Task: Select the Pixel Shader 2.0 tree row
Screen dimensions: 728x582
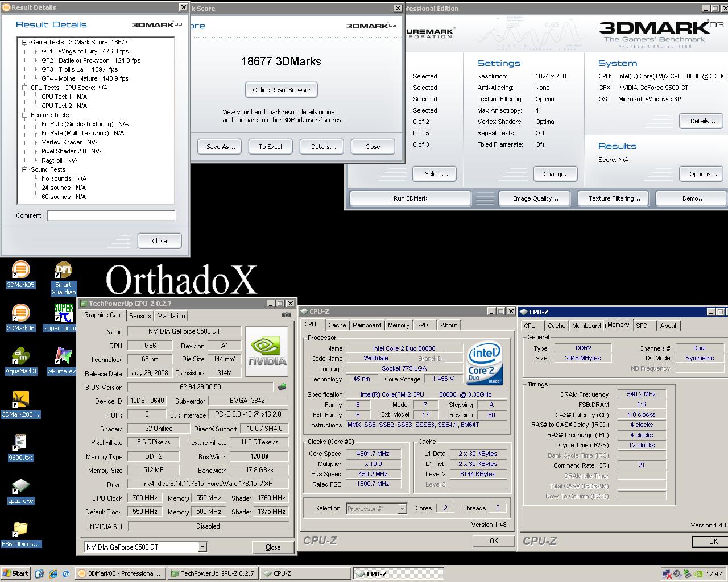Action: point(71,151)
